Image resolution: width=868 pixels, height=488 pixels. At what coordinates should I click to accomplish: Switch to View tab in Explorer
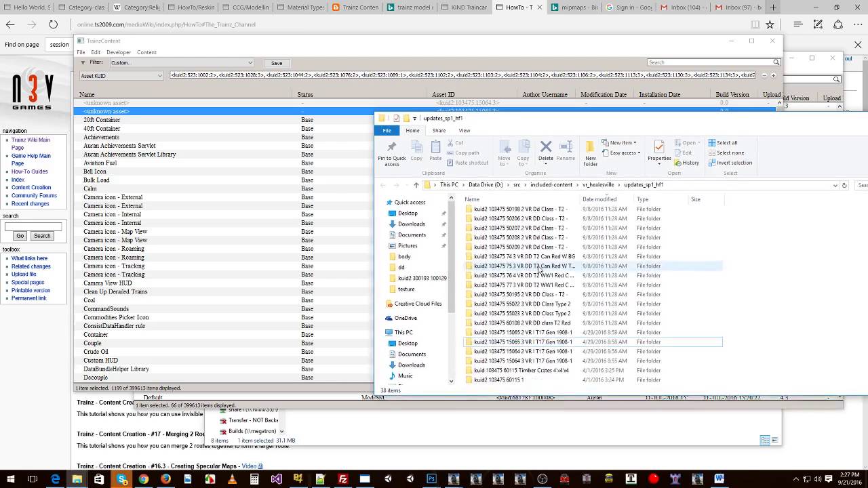click(464, 130)
